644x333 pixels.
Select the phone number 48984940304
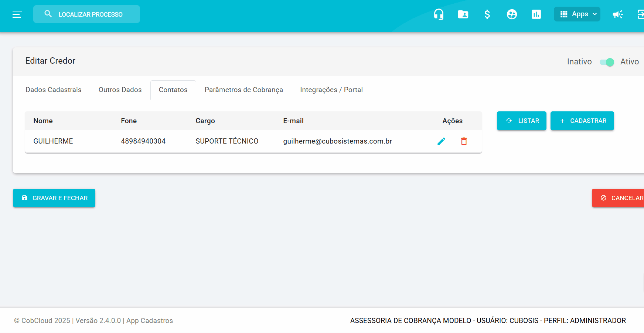(x=143, y=141)
